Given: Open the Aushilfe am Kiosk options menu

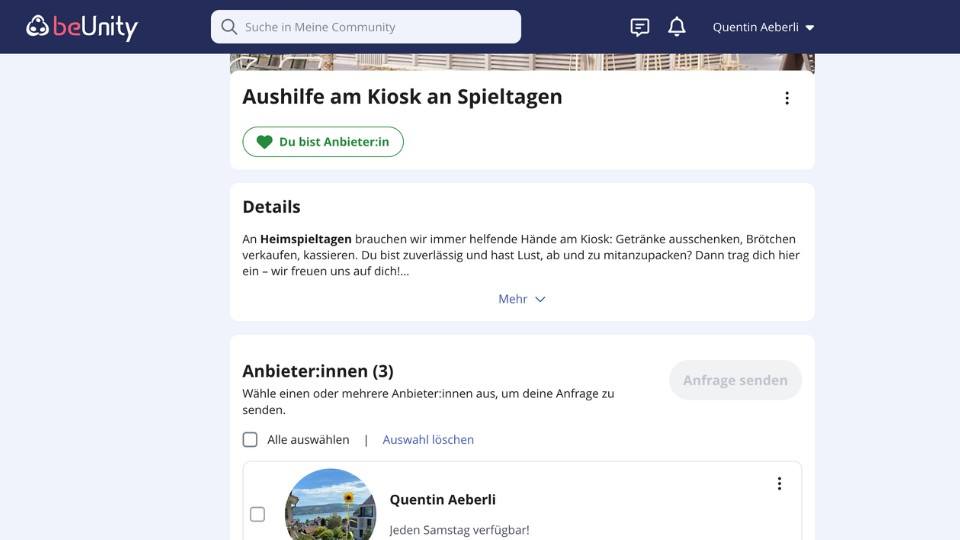Looking at the screenshot, I should [787, 98].
